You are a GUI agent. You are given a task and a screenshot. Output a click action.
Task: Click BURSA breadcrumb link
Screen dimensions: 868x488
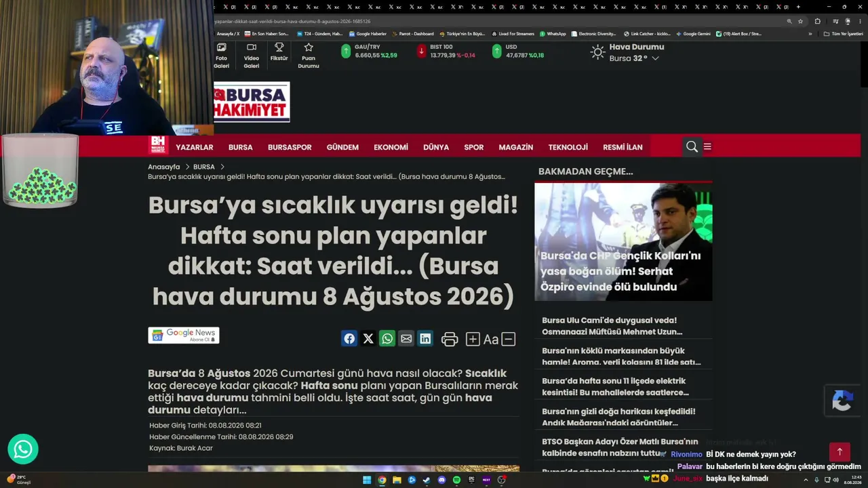click(204, 167)
